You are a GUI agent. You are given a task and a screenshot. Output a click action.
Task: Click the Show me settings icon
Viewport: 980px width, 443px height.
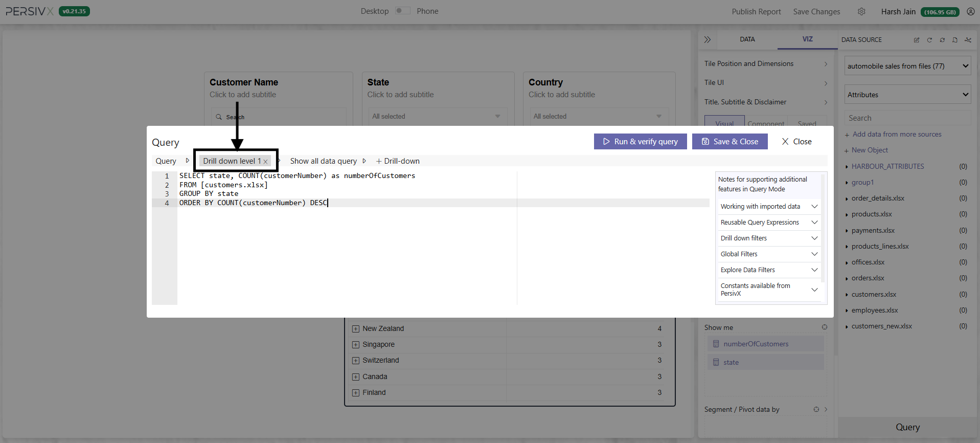(x=824, y=327)
